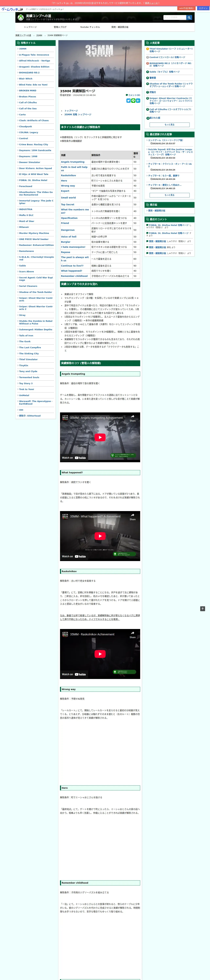Click channel avatar on What happened? video
This screenshot has height=980, width=210.
click(x=65, y=516)
